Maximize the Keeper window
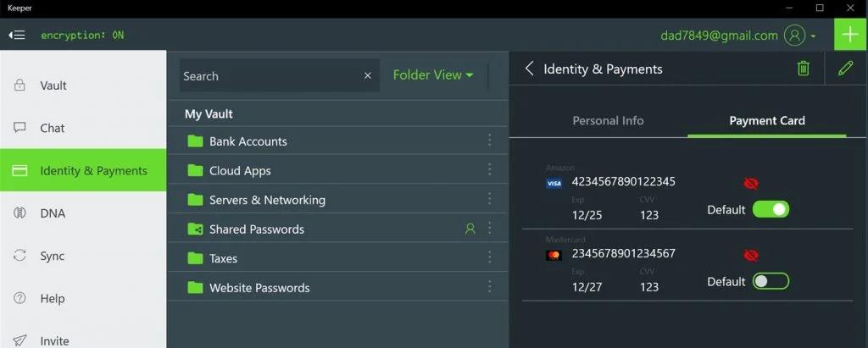This screenshot has width=868, height=348. [820, 8]
